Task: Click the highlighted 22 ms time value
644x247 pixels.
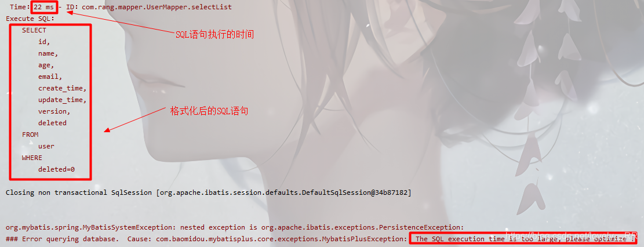Action: [x=43, y=7]
